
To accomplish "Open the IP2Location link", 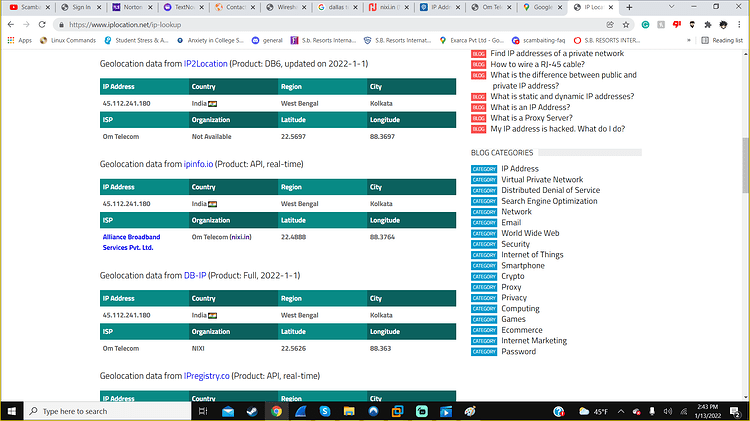I will coord(205,64).
